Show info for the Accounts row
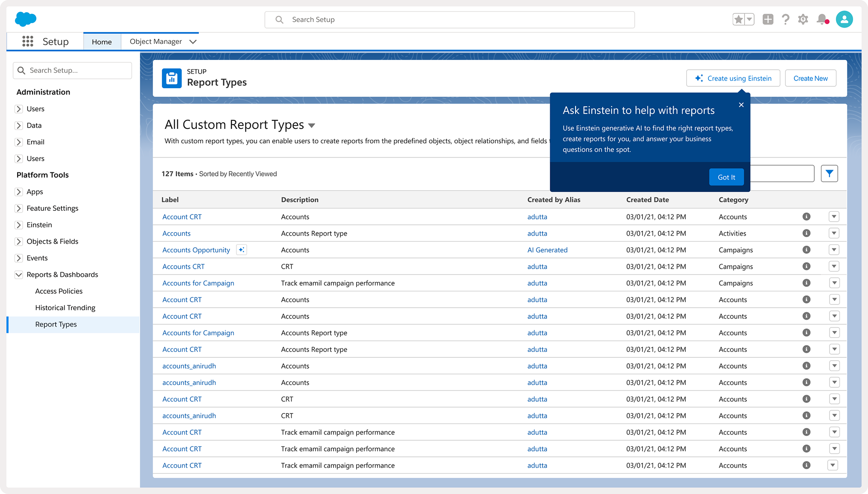 click(x=806, y=233)
